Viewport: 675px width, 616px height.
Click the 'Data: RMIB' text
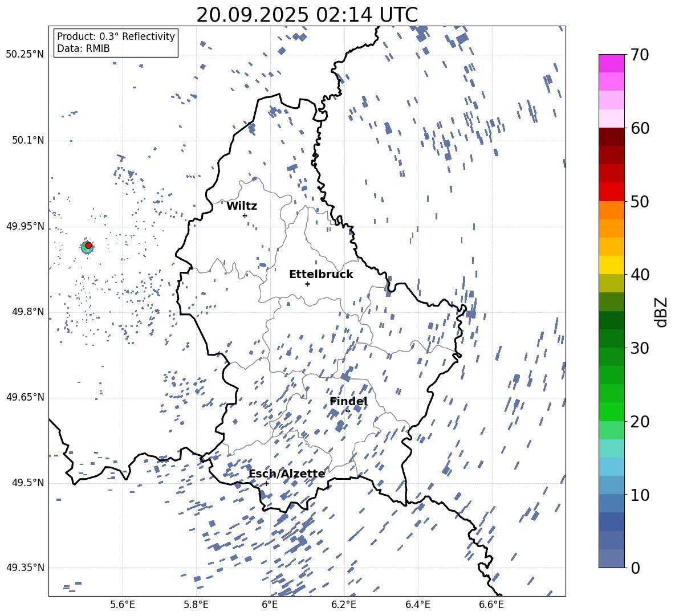[x=83, y=48]
